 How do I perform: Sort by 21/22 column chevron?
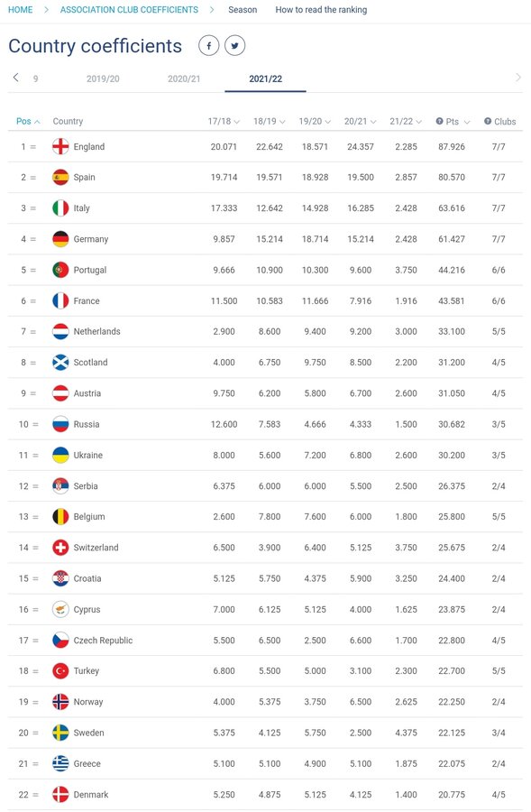tap(418, 122)
